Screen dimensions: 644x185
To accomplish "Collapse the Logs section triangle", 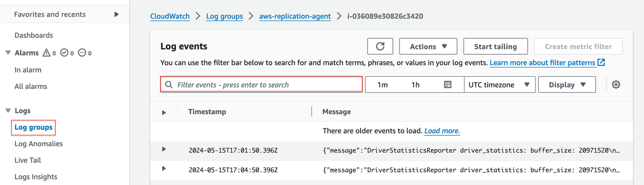I will (x=8, y=111).
